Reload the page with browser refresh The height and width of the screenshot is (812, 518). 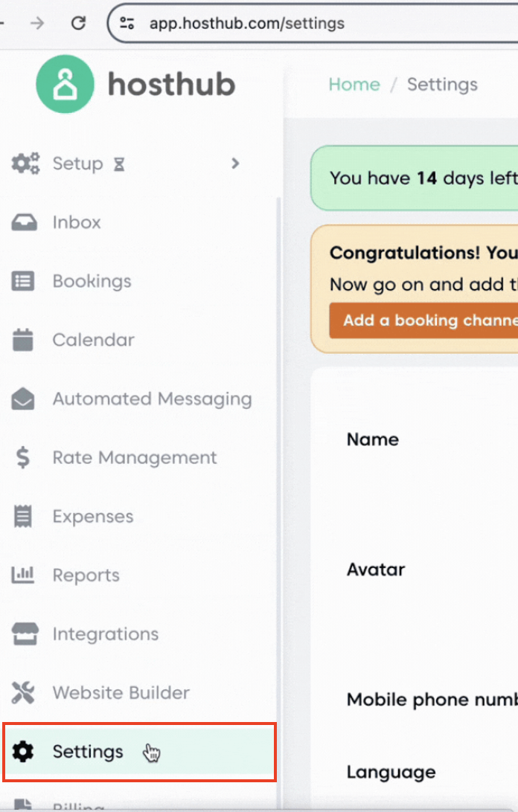point(78,23)
